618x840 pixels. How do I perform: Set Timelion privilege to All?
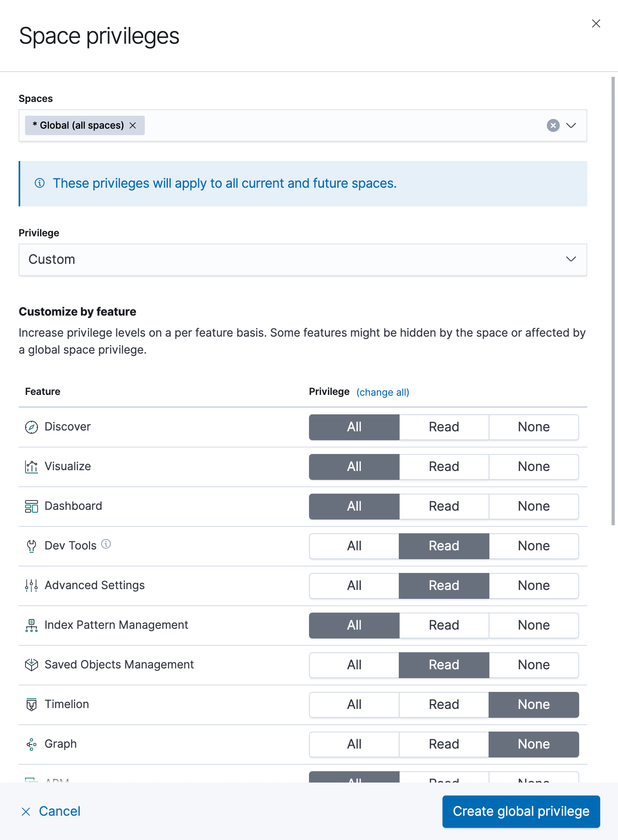354,704
